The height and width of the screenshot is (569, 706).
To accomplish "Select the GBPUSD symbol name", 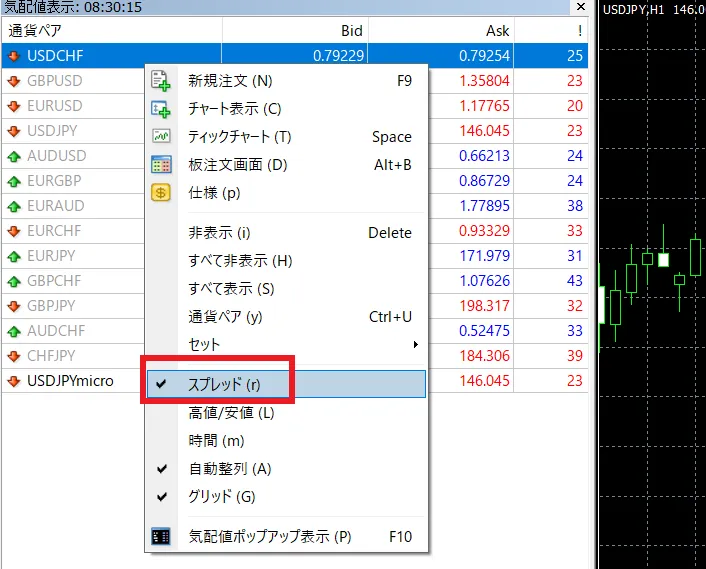I will click(54, 81).
